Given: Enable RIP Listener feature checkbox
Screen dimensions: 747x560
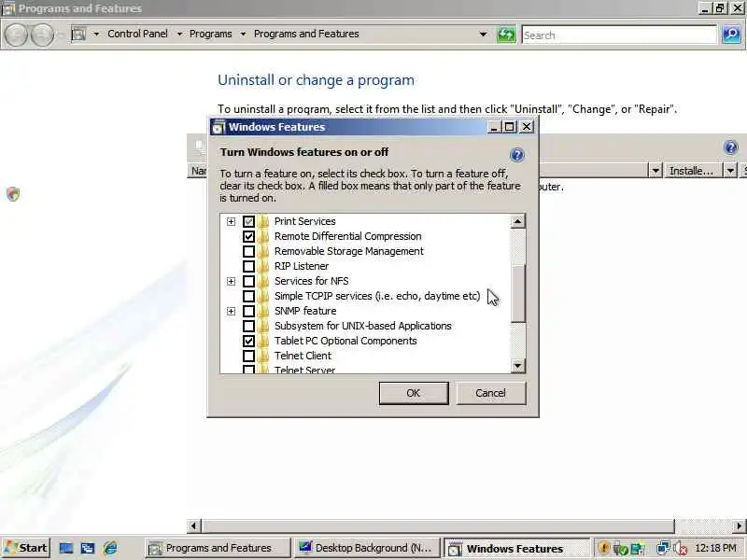Looking at the screenshot, I should 248,266.
